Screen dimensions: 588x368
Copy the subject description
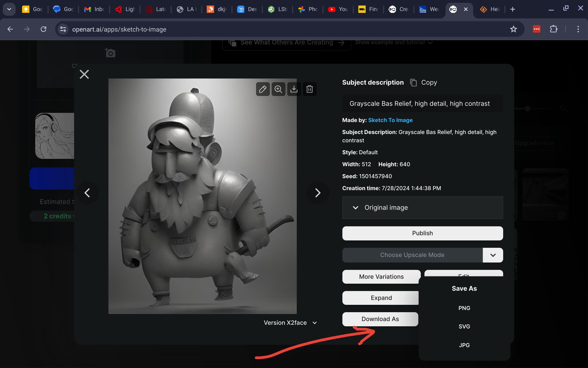click(x=424, y=82)
